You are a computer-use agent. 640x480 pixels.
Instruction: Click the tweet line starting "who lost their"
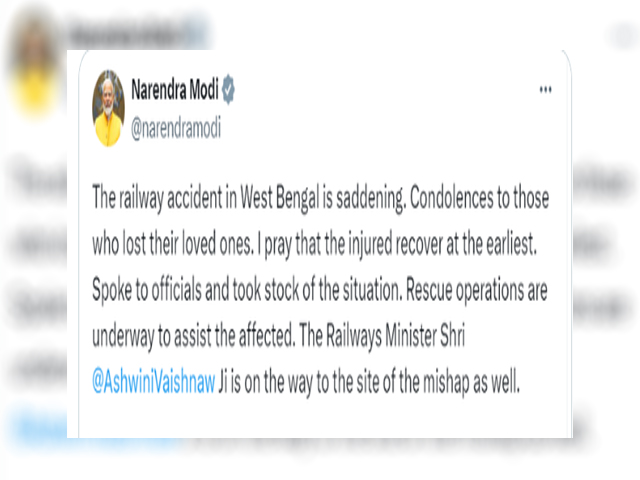[314, 244]
